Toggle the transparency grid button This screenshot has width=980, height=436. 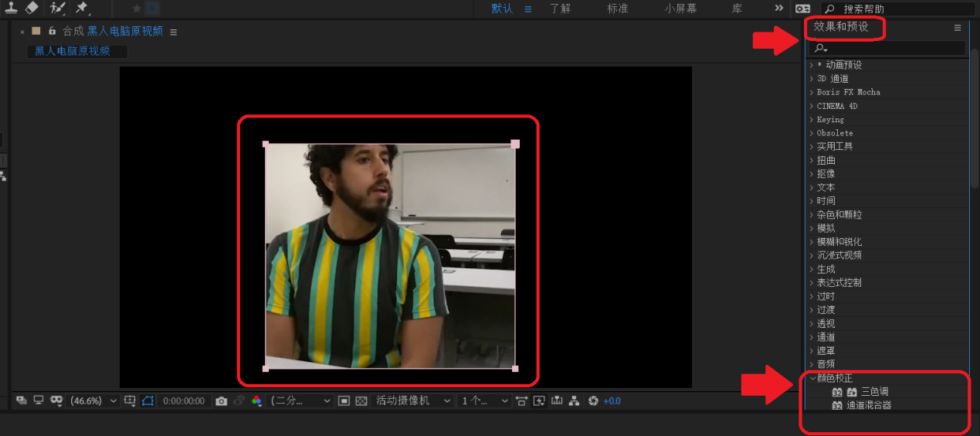pyautogui.click(x=360, y=401)
